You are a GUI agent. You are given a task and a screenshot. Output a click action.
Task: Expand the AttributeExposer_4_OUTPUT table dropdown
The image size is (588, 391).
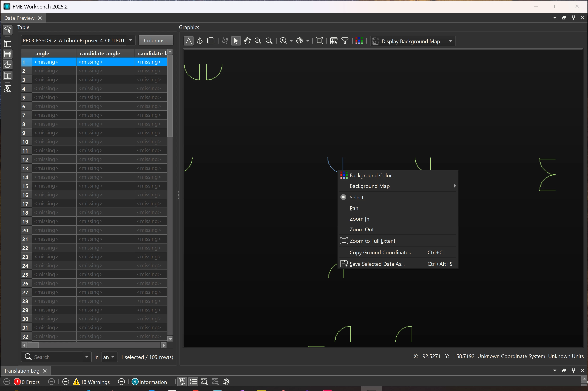click(x=130, y=40)
